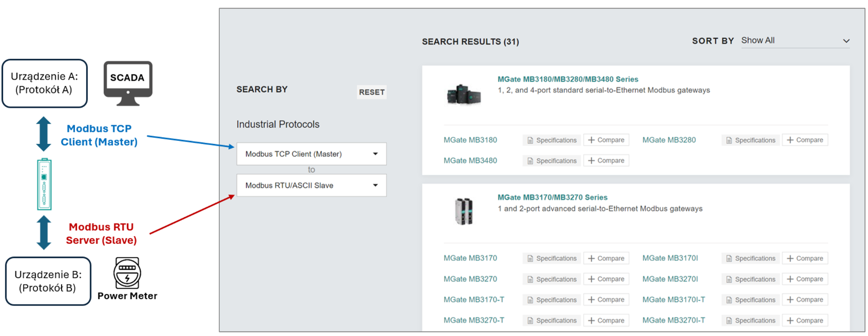Click the Industrial Protocols label
This screenshot has width=868, height=336.
[278, 124]
